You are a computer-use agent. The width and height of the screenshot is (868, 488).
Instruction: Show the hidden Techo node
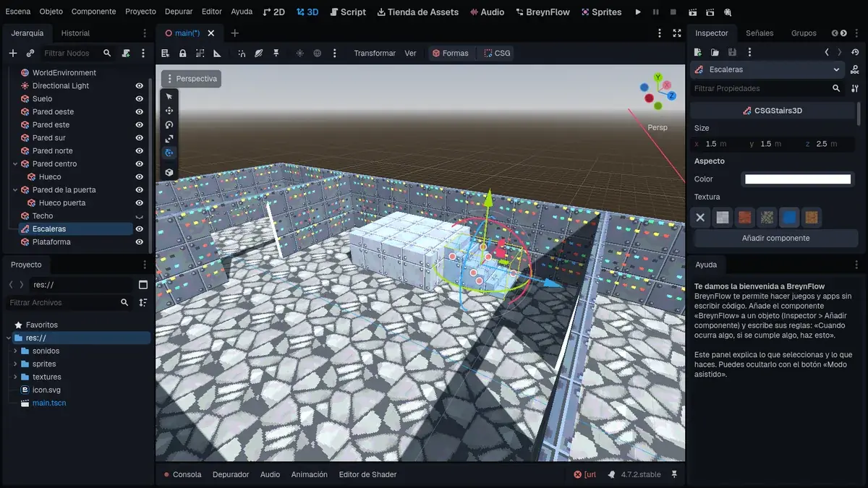pos(140,216)
